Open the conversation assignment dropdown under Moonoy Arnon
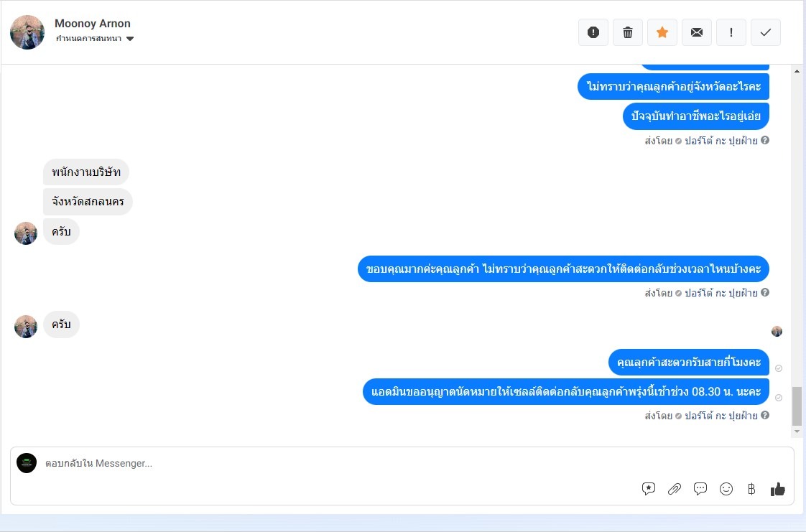 click(x=95, y=39)
